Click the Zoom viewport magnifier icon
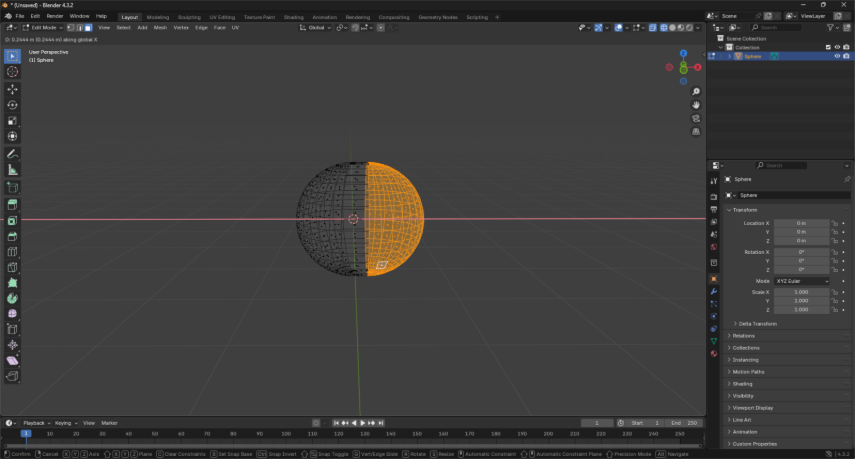Image resolution: width=856 pixels, height=459 pixels. (696, 91)
